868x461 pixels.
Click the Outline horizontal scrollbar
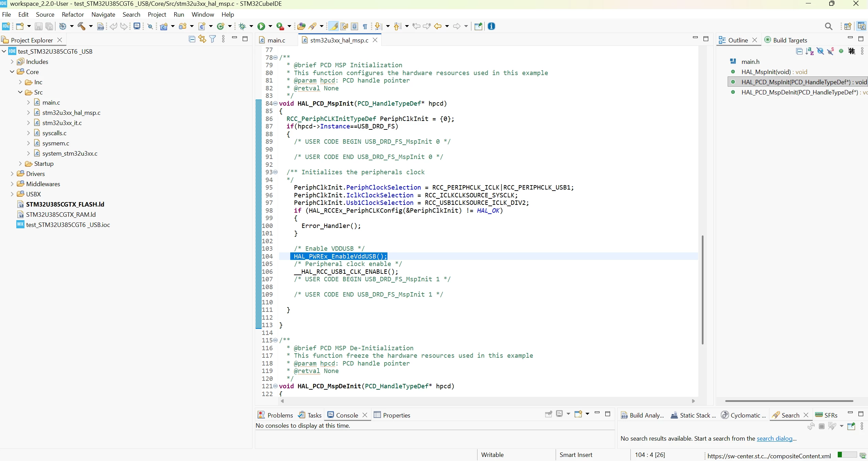click(789, 401)
